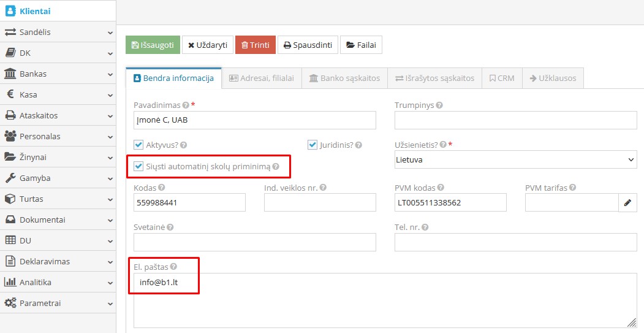Expand the Sandėlis sidebar menu
This screenshot has height=333, width=644.
(x=58, y=32)
